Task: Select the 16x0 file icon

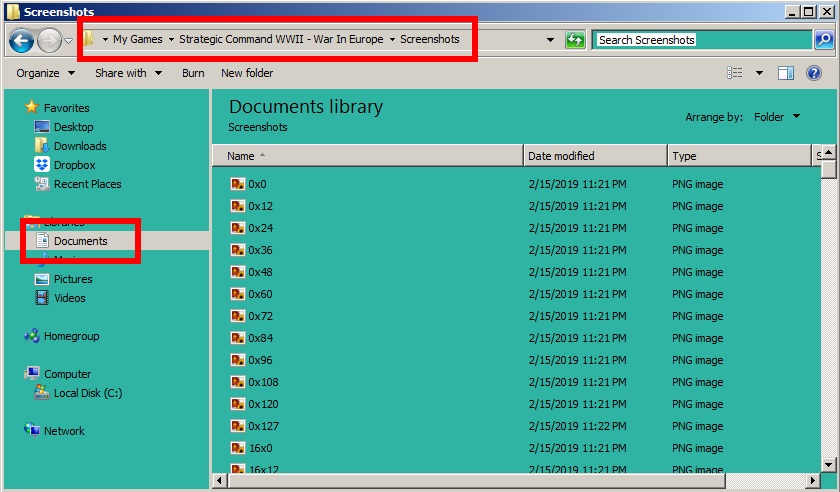Action: (x=237, y=448)
